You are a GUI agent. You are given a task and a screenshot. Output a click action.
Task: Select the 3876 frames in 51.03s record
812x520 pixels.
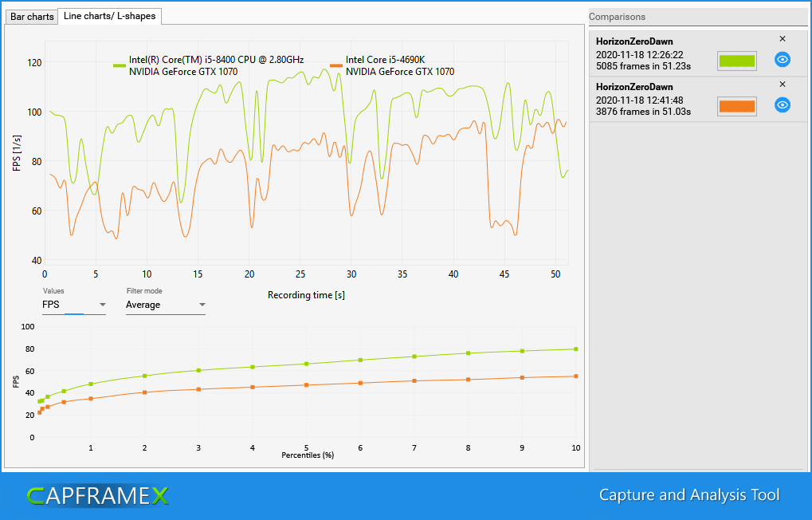point(698,99)
